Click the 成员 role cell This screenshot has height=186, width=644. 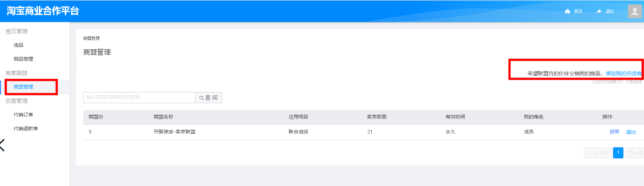coord(529,132)
